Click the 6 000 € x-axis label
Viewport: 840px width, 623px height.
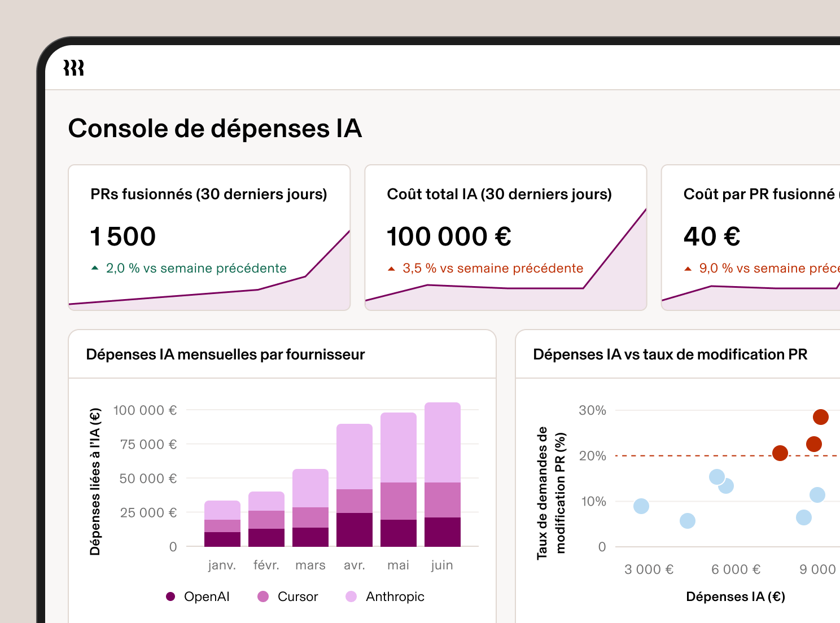pos(736,569)
